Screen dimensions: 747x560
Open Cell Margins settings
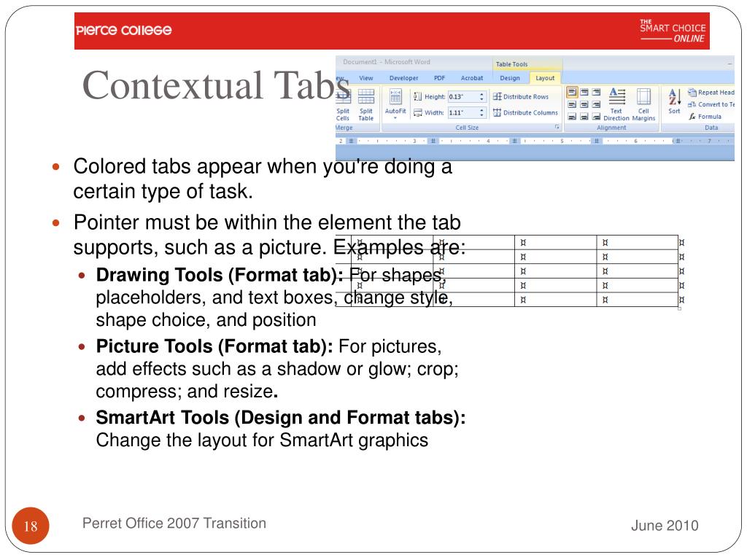(643, 104)
